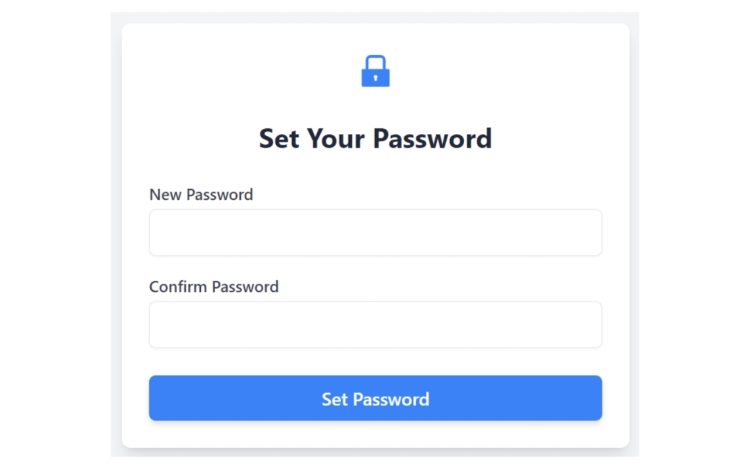This screenshot has width=750, height=469.
Task: Click the Set Password button
Action: coord(375,398)
